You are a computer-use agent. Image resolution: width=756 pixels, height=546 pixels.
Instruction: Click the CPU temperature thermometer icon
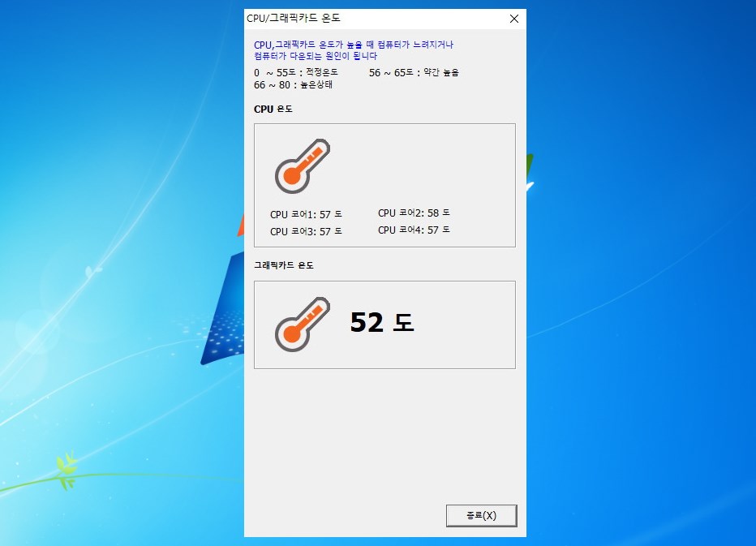[303, 166]
